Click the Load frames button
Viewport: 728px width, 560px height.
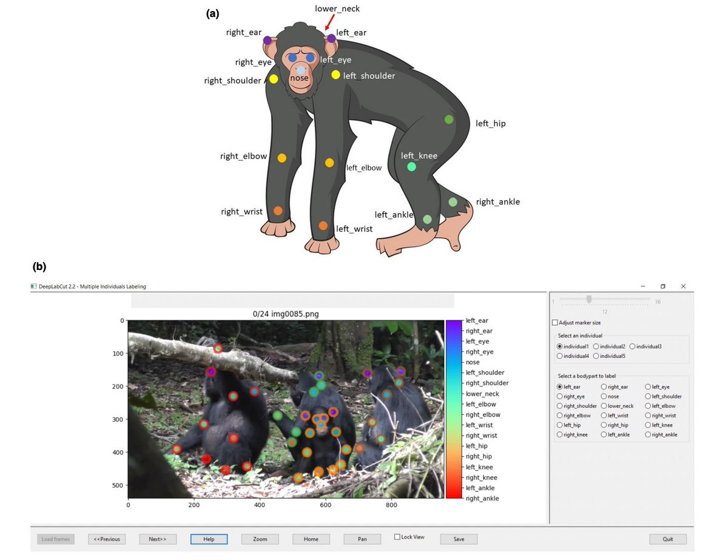(x=55, y=539)
